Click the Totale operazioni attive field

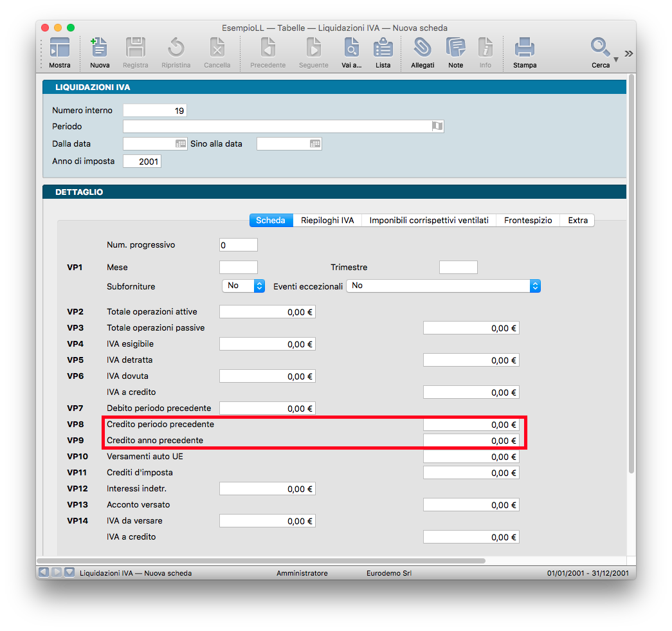[x=267, y=312]
